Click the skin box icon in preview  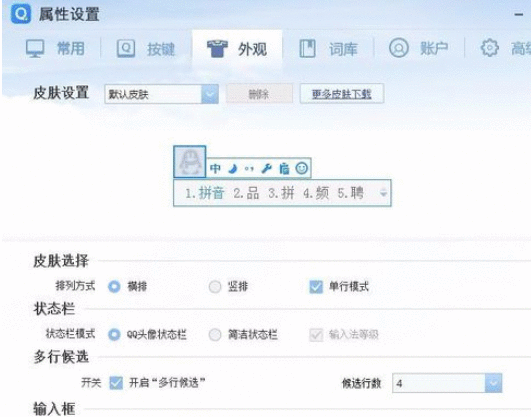[x=284, y=168]
